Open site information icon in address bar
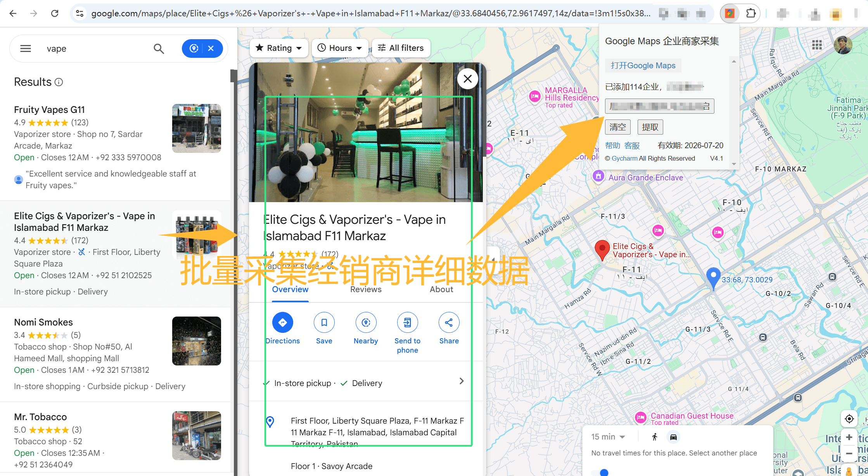The image size is (868, 476). click(80, 14)
